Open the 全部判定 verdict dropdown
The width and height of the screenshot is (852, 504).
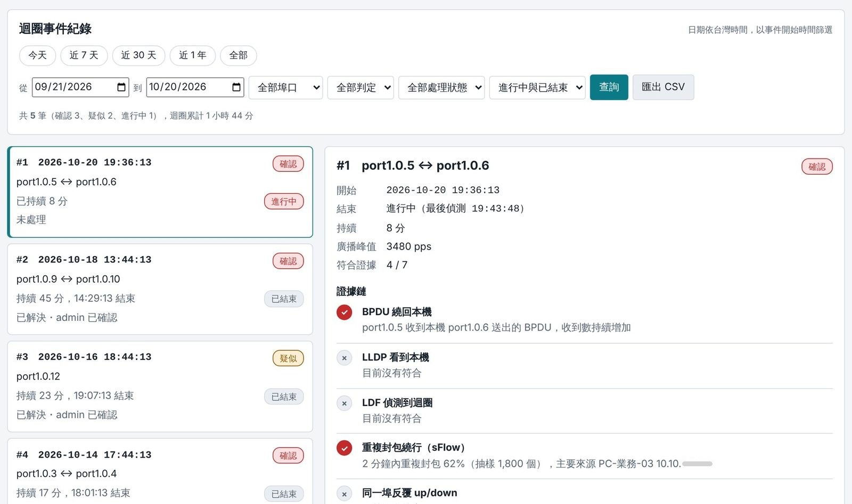coord(361,87)
